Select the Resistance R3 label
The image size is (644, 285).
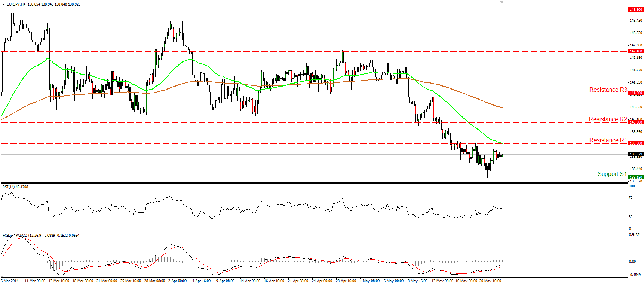click(608, 90)
